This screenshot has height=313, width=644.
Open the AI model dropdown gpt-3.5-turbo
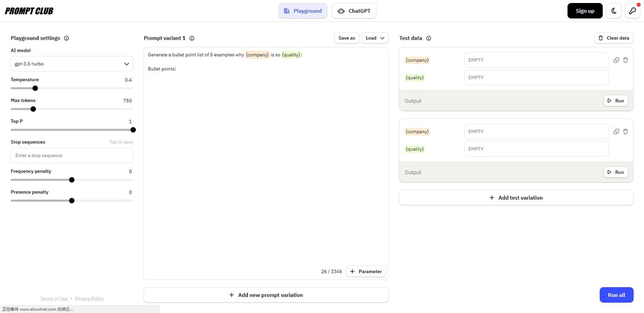tap(72, 64)
